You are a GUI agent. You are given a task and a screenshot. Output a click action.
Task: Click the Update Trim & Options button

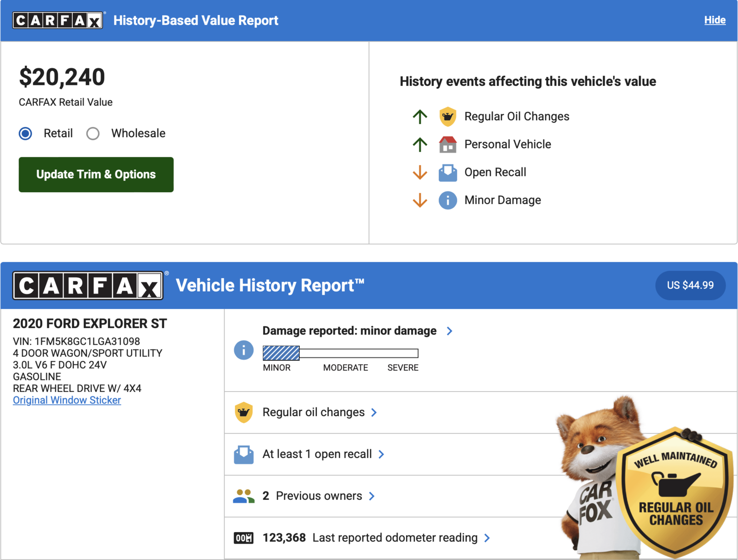pos(96,175)
